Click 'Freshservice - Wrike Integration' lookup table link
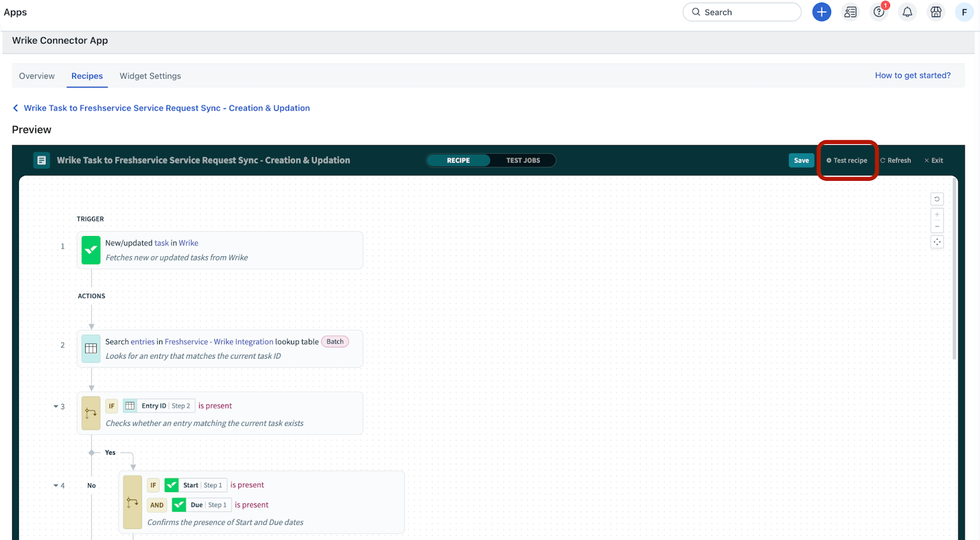This screenshot has height=540, width=980. point(219,341)
